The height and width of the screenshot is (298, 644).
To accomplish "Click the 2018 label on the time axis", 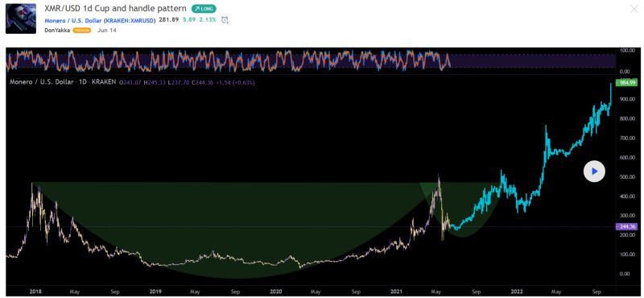I will (35, 292).
